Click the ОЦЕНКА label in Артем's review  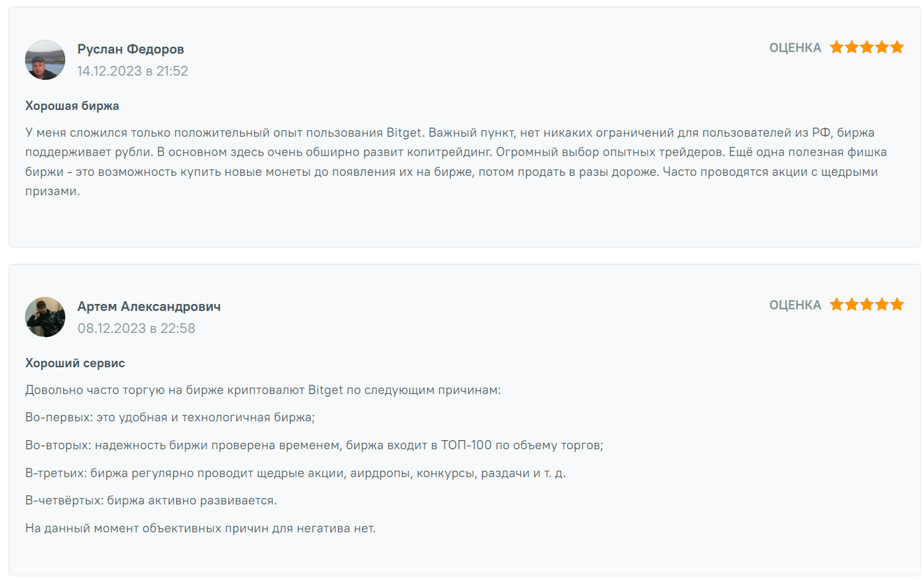tap(795, 306)
